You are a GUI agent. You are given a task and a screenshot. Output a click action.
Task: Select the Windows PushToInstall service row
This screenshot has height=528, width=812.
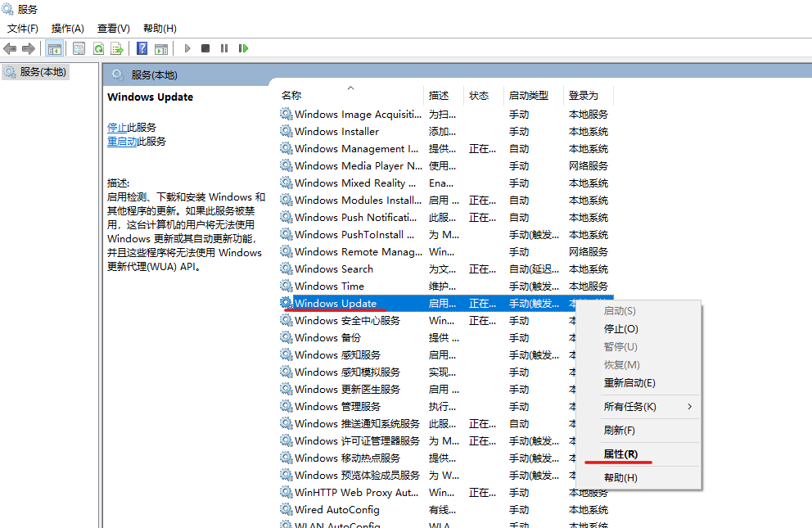(x=446, y=234)
